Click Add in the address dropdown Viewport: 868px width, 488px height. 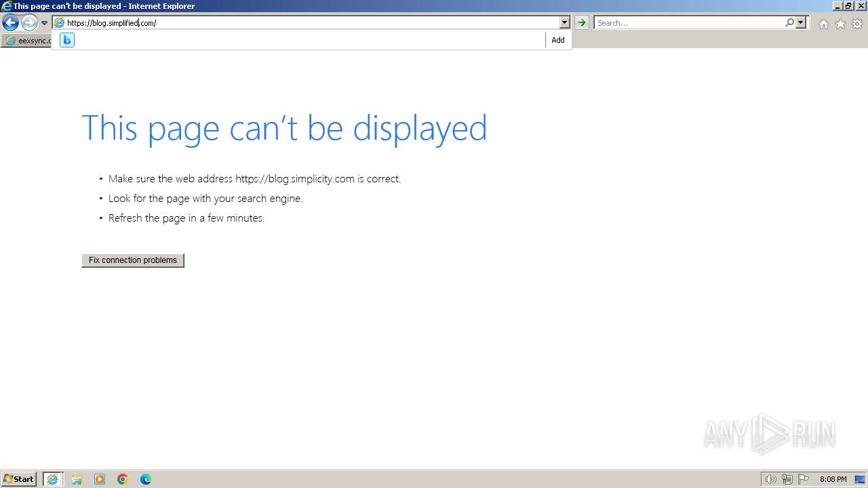(558, 40)
